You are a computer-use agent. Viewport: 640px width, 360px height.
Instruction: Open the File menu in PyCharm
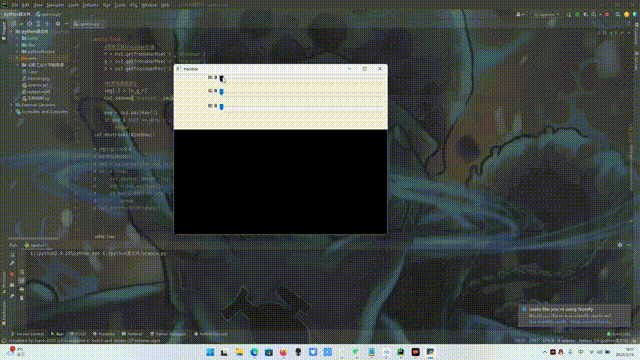tap(15, 5)
